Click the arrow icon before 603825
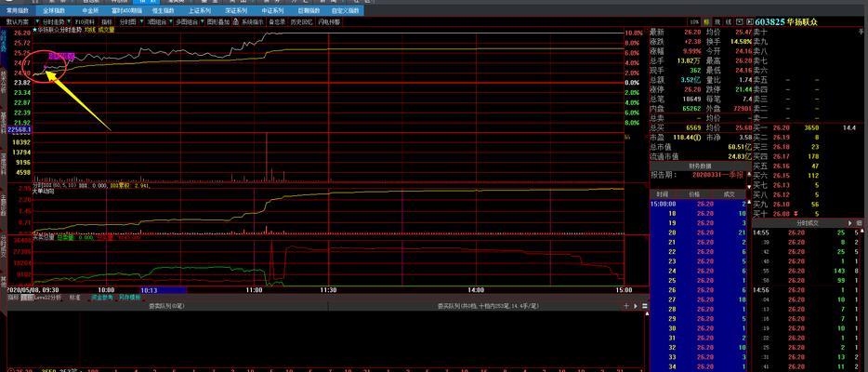 (750, 22)
